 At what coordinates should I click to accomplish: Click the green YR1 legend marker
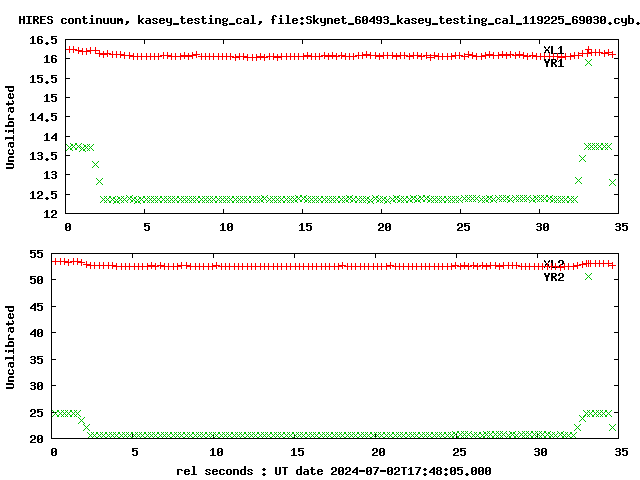click(x=588, y=62)
